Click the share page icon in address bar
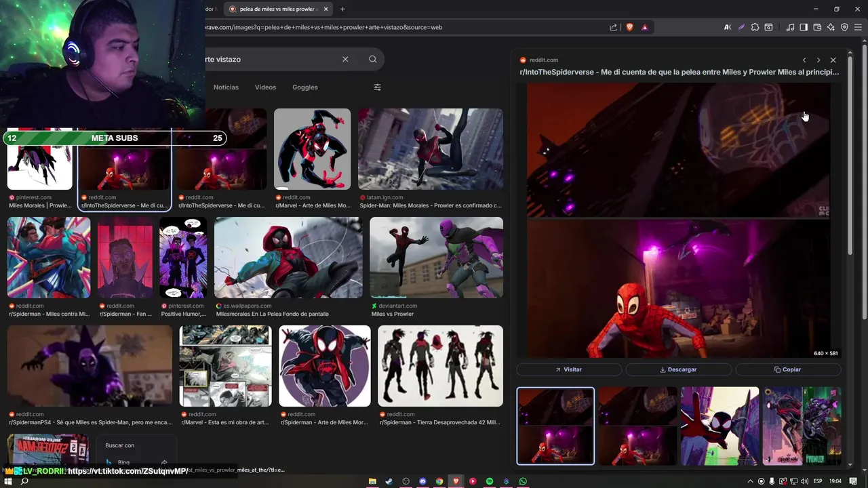The image size is (868, 488). coord(613,27)
